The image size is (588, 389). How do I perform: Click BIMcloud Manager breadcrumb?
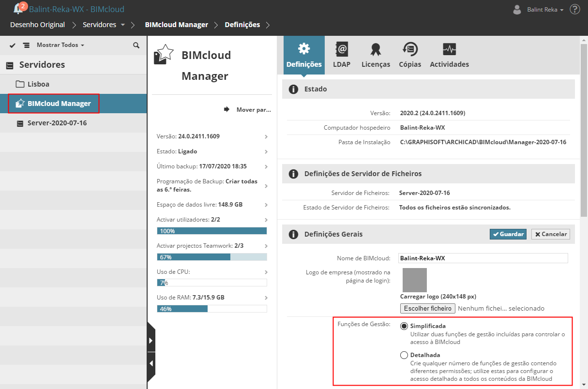[x=177, y=25]
